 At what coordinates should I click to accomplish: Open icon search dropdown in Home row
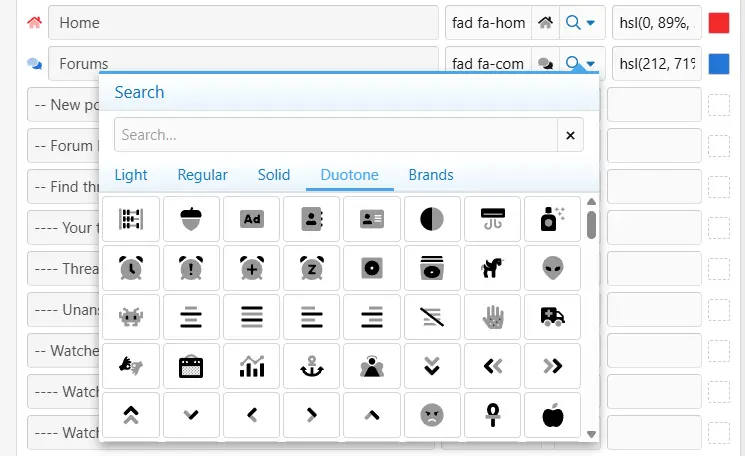coord(582,22)
